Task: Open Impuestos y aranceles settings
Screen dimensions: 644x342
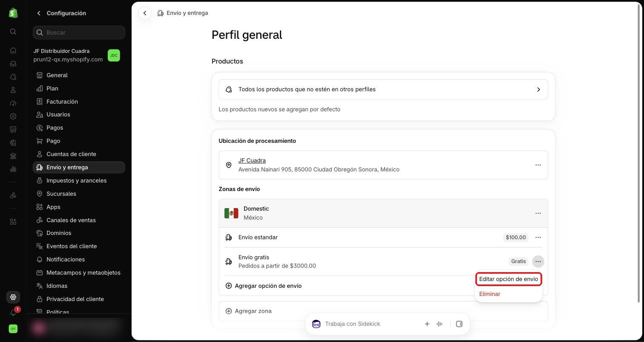Action: (x=79, y=180)
